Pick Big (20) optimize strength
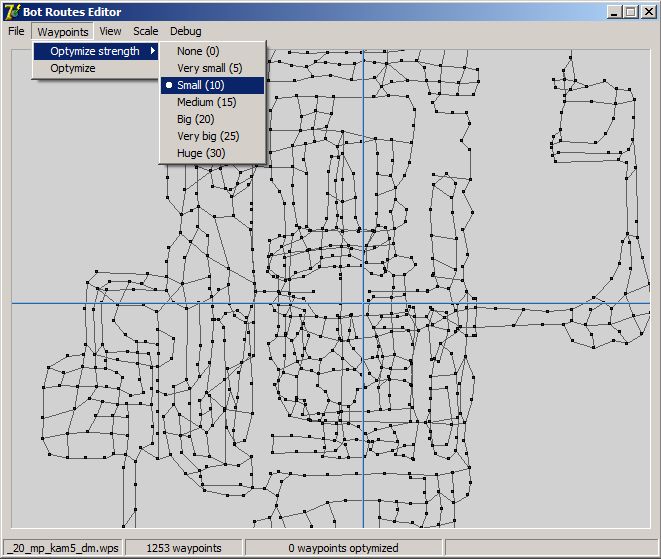The image size is (661, 559). point(212,119)
